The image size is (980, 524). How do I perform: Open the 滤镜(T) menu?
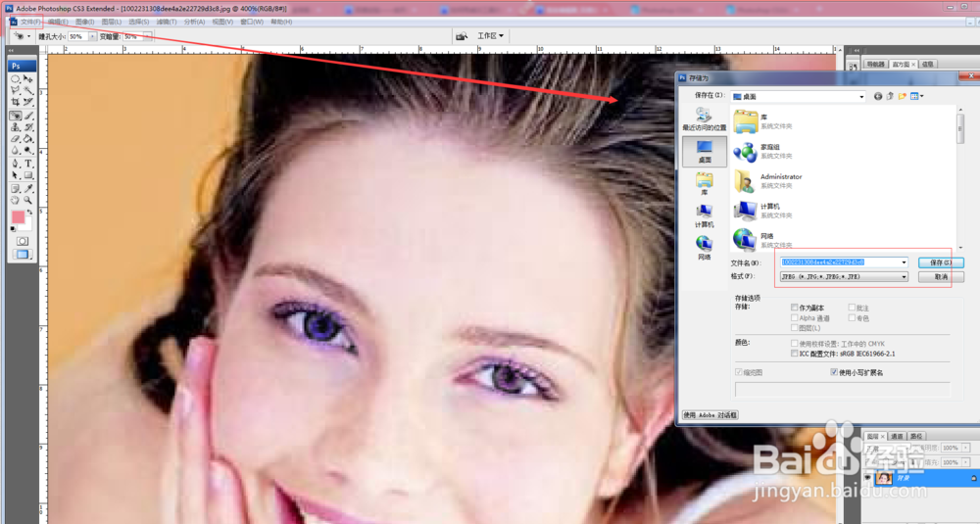point(167,22)
